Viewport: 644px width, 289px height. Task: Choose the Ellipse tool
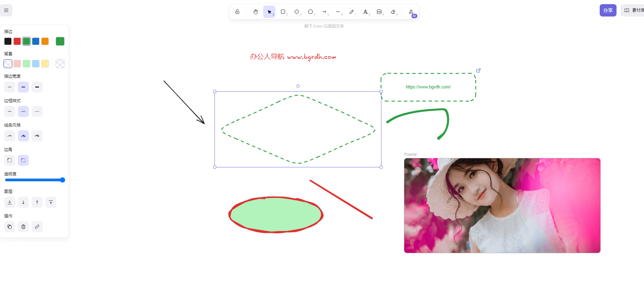(x=310, y=12)
